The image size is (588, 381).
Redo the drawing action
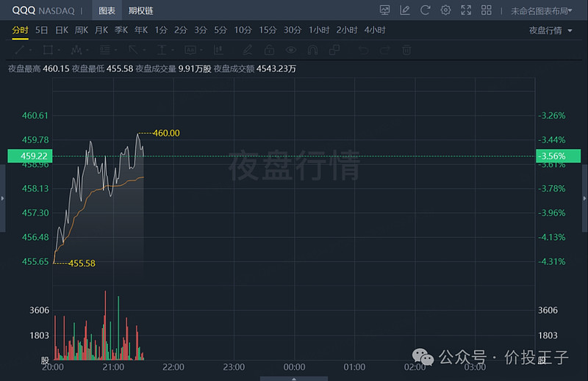click(384, 49)
